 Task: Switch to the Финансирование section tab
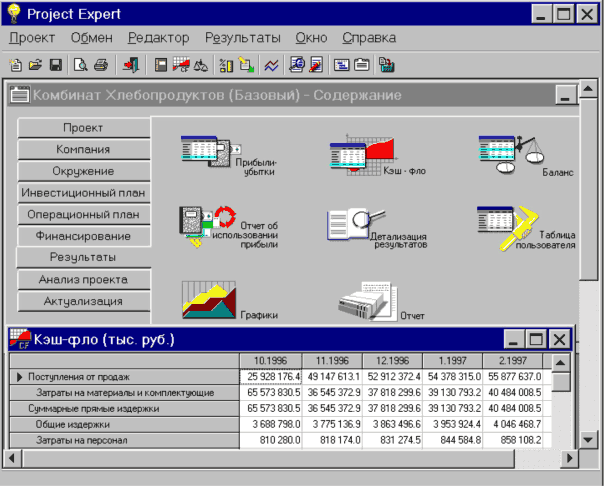[x=84, y=236]
